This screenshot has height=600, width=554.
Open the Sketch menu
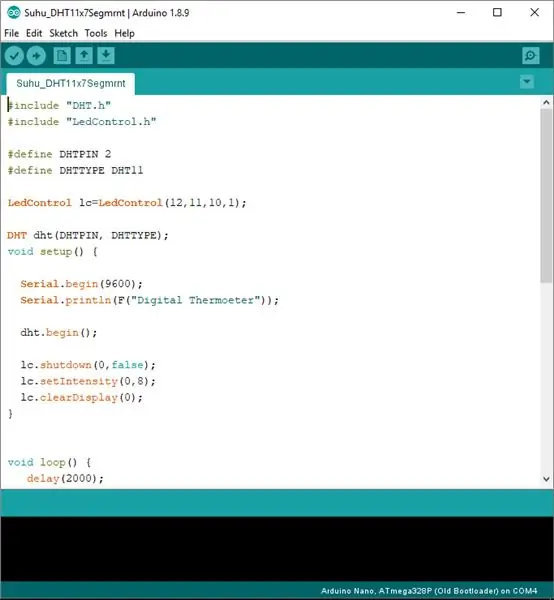tap(64, 33)
